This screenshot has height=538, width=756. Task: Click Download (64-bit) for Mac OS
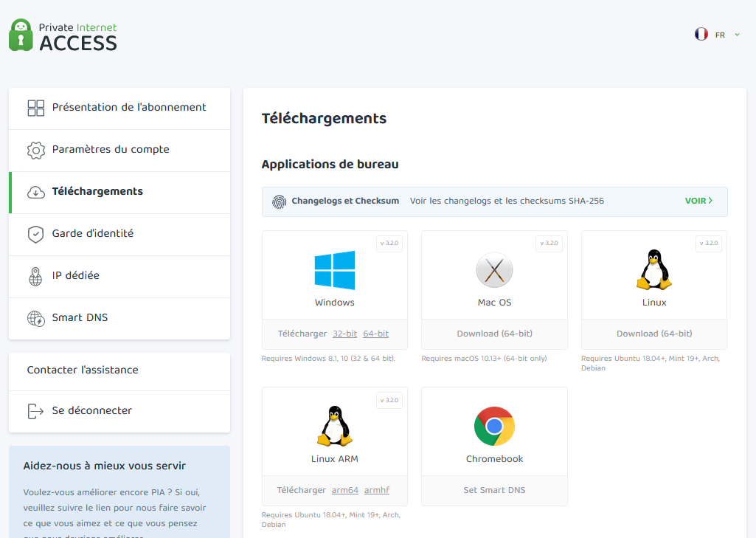click(x=494, y=334)
